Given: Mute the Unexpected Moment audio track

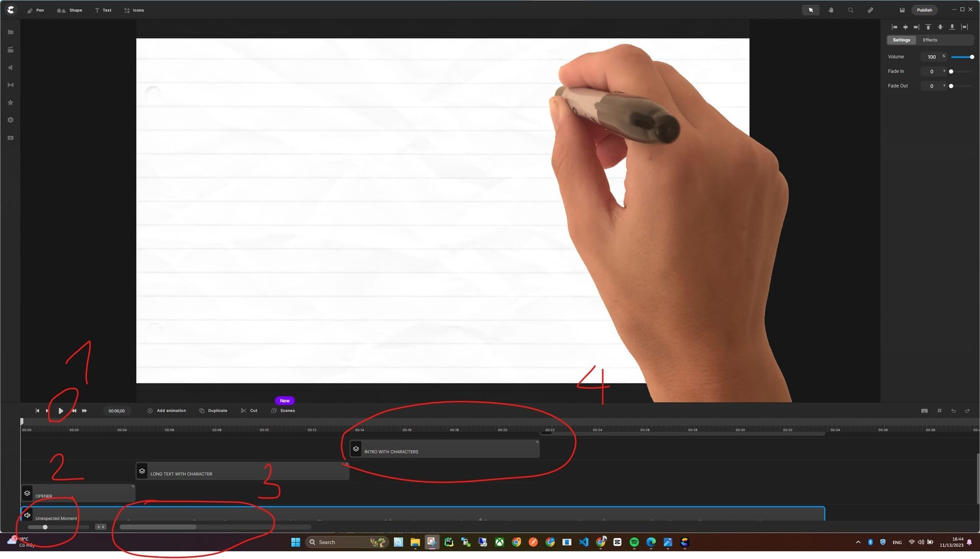Looking at the screenshot, I should (x=27, y=515).
